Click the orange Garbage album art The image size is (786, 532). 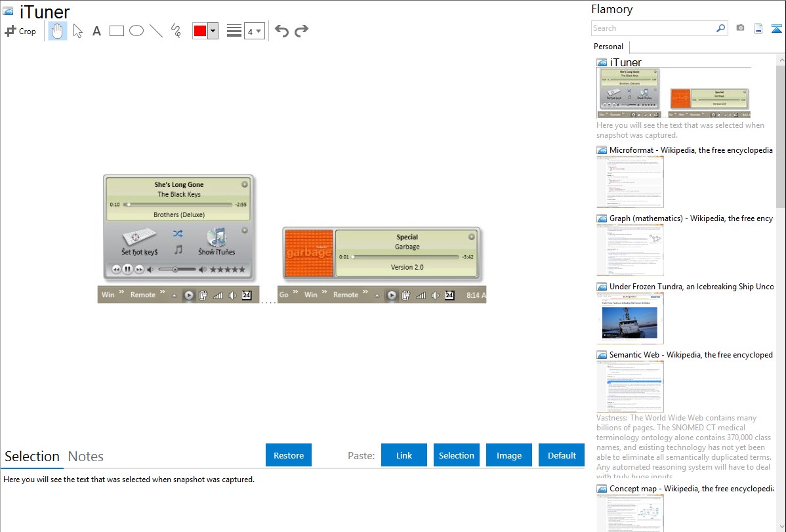pyautogui.click(x=309, y=253)
